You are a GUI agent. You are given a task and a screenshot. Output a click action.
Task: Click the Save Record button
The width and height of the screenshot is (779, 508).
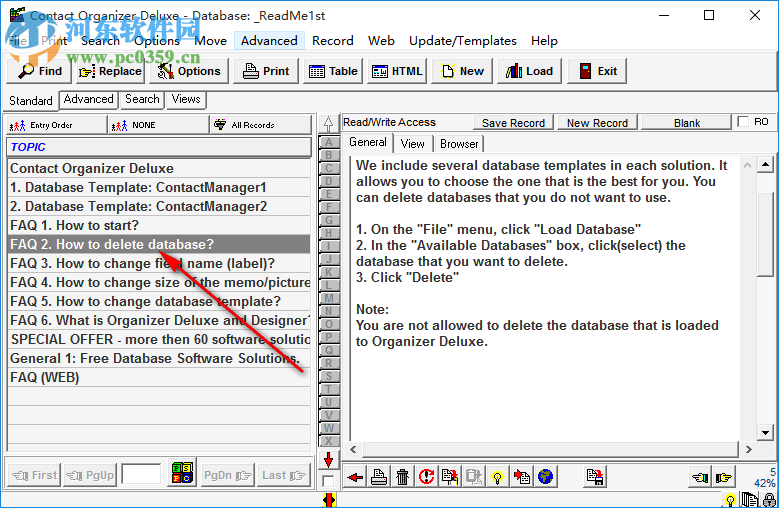pos(513,123)
